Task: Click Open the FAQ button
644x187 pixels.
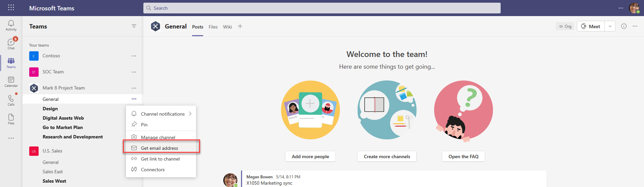Action: 463,157
